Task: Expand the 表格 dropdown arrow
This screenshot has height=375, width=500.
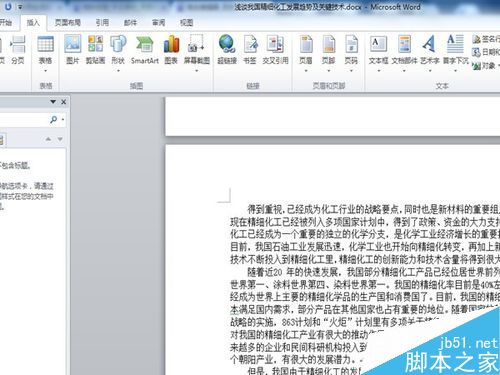Action: 46,71
